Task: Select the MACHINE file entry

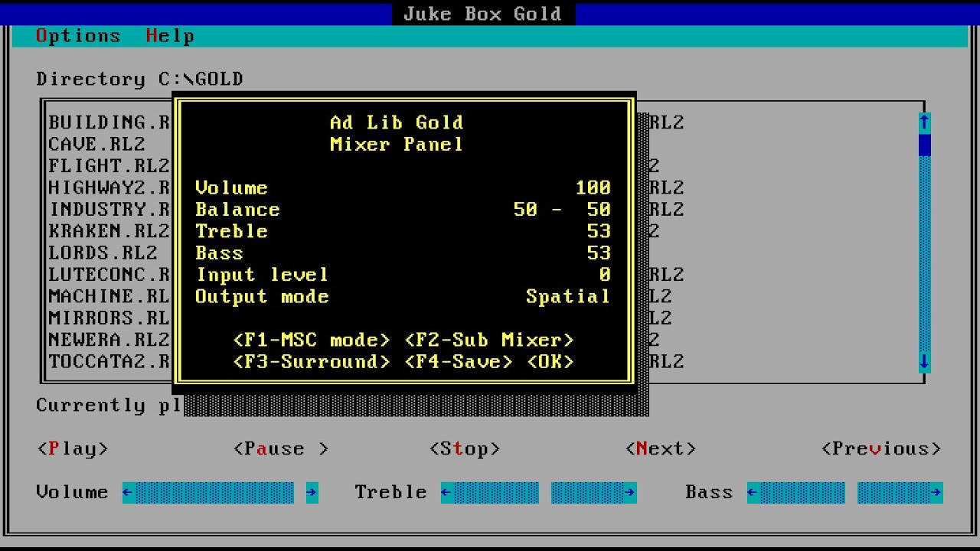Action: tap(109, 296)
